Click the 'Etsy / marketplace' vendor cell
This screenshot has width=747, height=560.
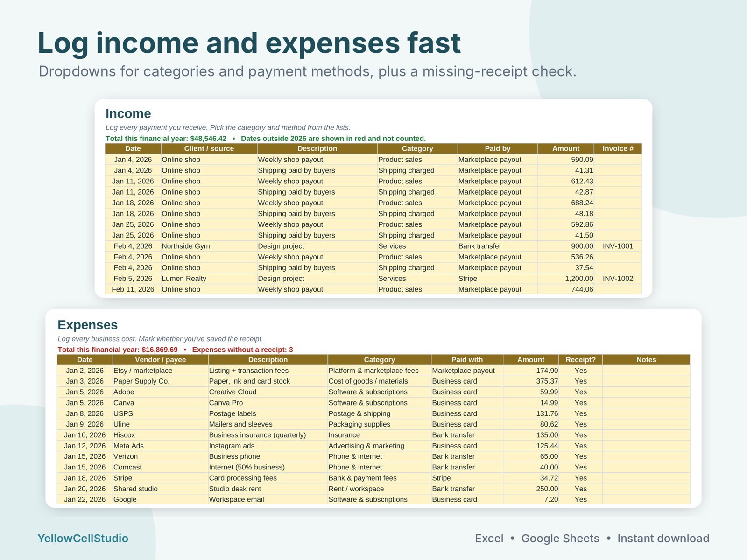tap(160, 371)
